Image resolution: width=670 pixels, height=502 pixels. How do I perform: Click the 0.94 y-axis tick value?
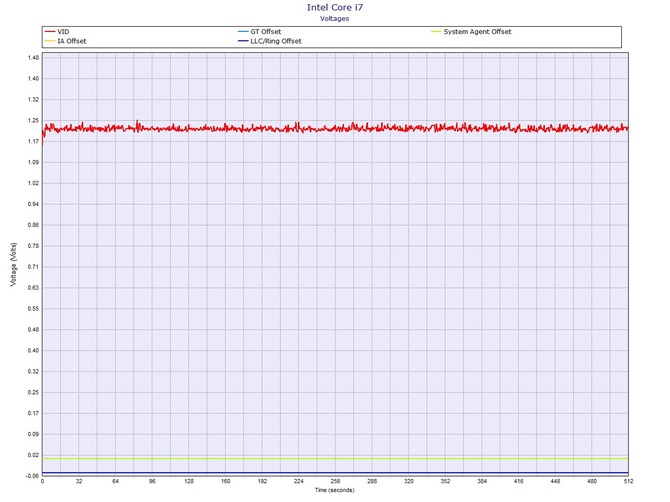tap(33, 204)
